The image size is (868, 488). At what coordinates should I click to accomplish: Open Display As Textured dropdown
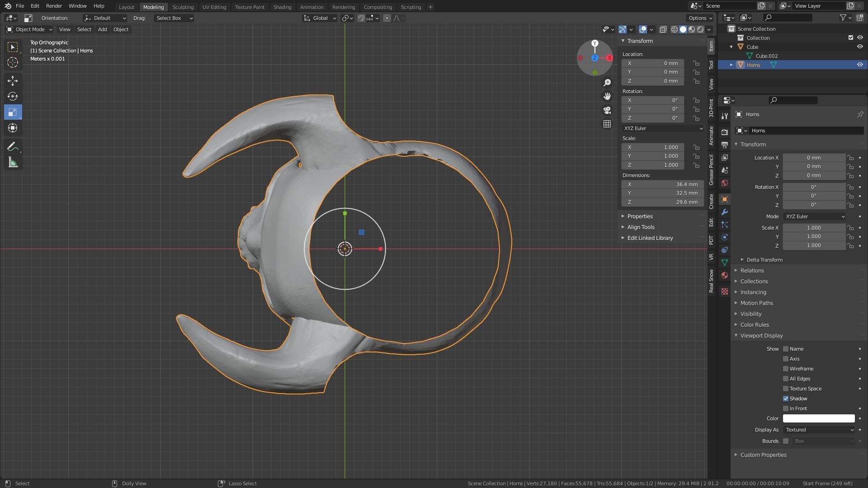coord(819,430)
